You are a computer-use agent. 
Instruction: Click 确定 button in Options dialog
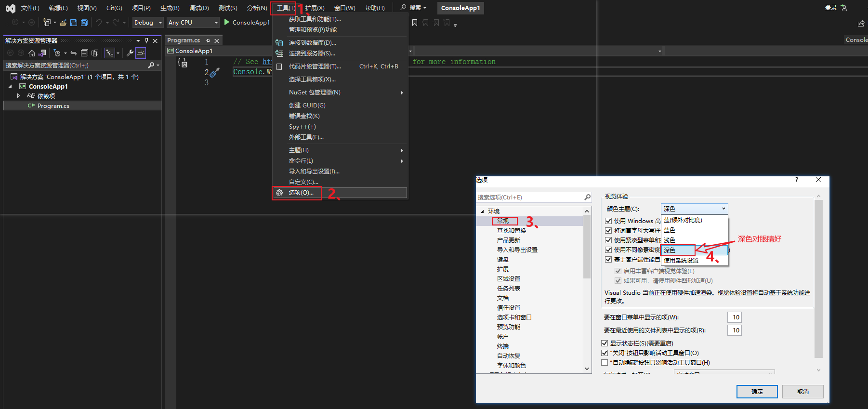[x=757, y=391]
